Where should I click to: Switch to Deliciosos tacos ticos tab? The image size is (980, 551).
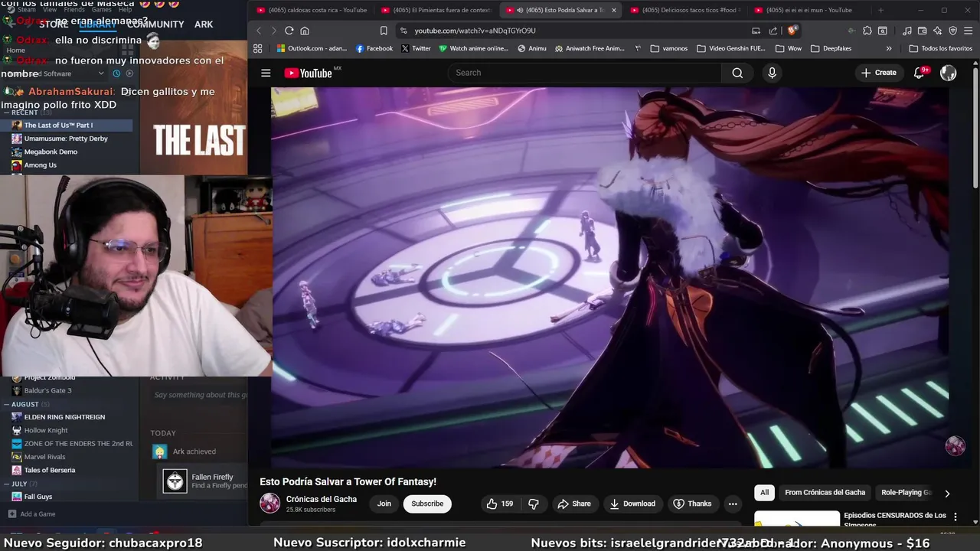pos(686,10)
